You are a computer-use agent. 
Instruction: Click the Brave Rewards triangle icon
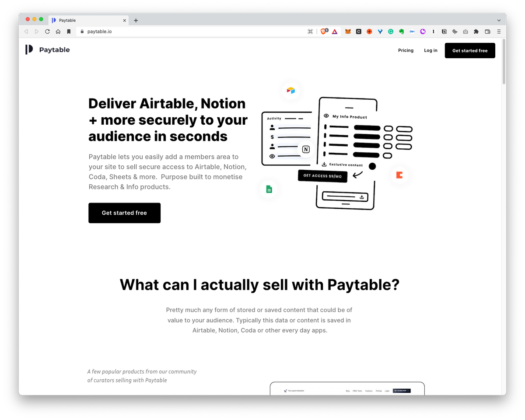click(335, 31)
